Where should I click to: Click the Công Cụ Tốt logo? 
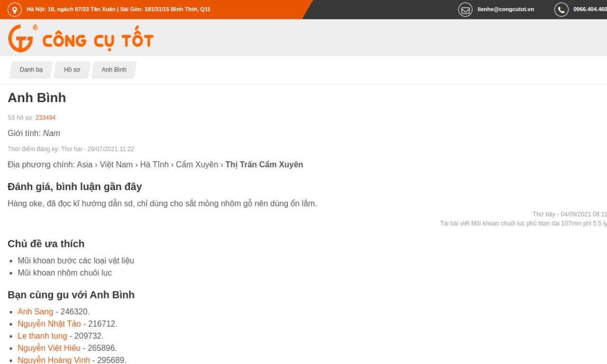click(81, 39)
